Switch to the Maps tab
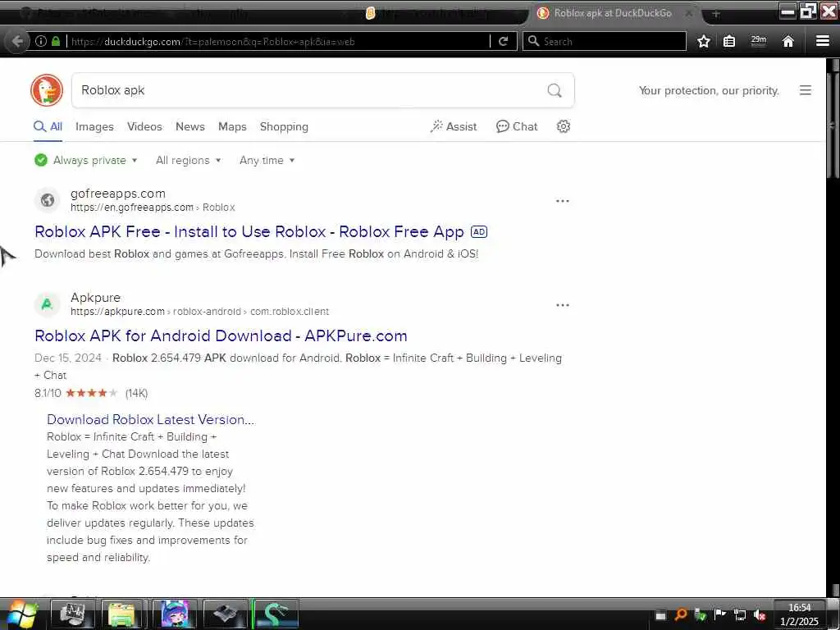The width and height of the screenshot is (840, 630). coord(232,127)
